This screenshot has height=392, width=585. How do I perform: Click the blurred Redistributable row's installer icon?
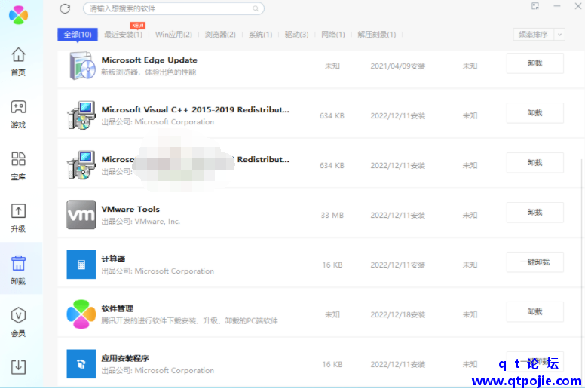[81, 165]
